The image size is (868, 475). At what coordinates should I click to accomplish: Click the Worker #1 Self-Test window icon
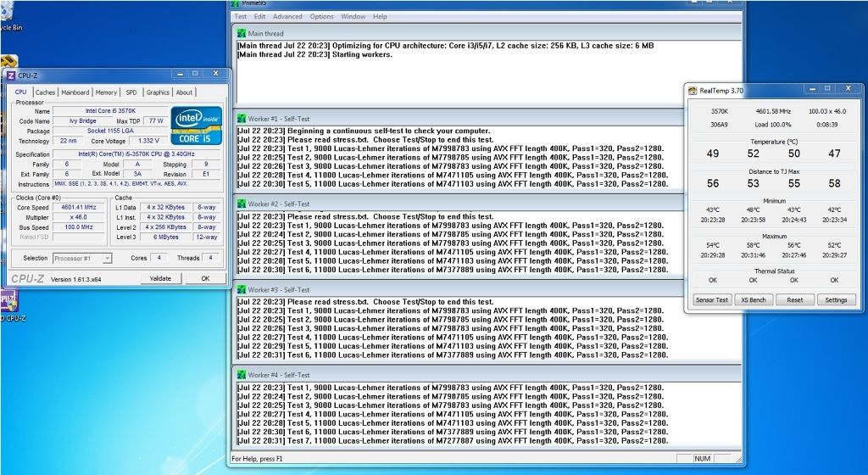coord(242,119)
